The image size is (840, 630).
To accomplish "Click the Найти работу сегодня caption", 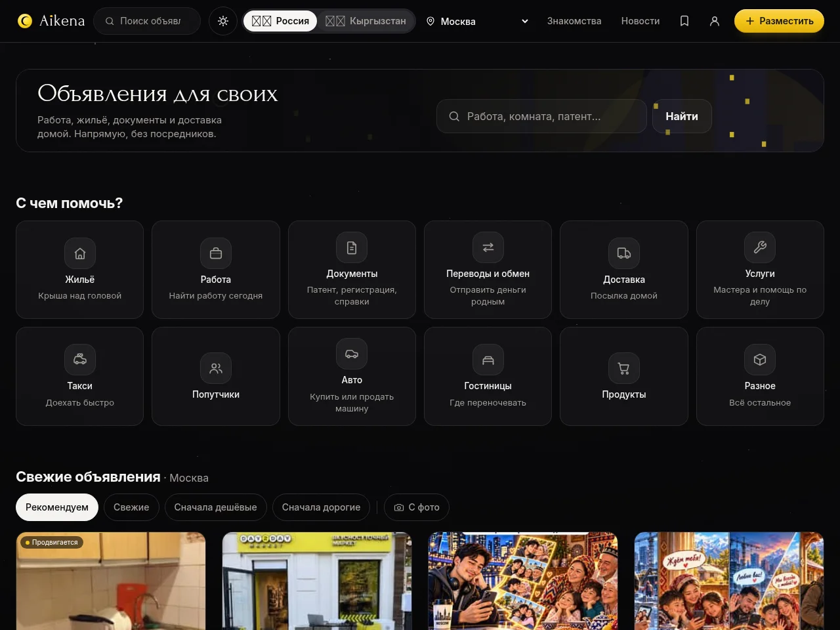I will pyautogui.click(x=216, y=296).
